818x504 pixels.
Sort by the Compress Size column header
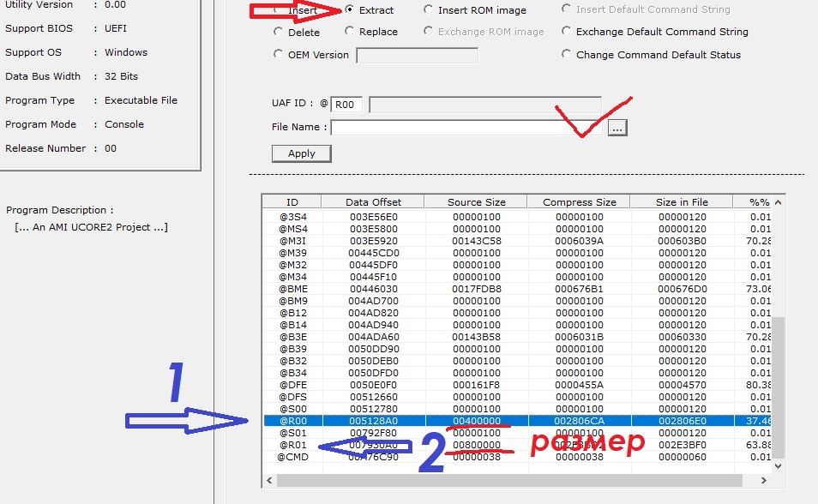tap(579, 202)
